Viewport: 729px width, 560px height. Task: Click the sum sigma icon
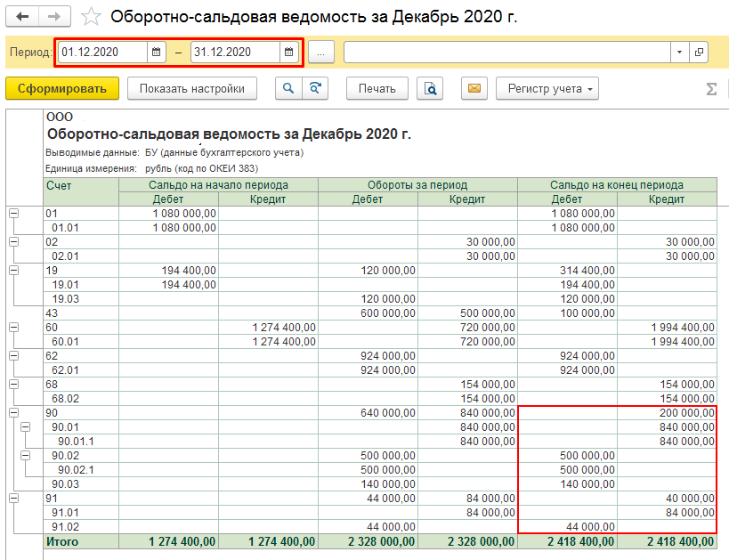(x=711, y=89)
